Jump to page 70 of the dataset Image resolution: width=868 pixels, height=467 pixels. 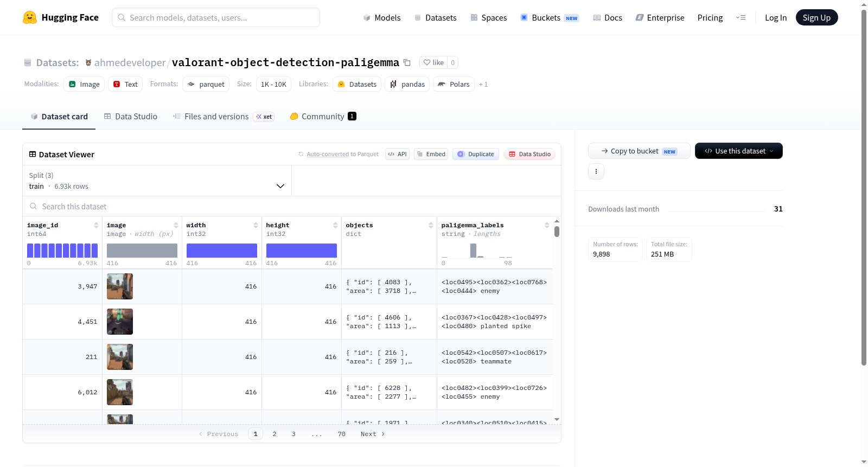342,434
